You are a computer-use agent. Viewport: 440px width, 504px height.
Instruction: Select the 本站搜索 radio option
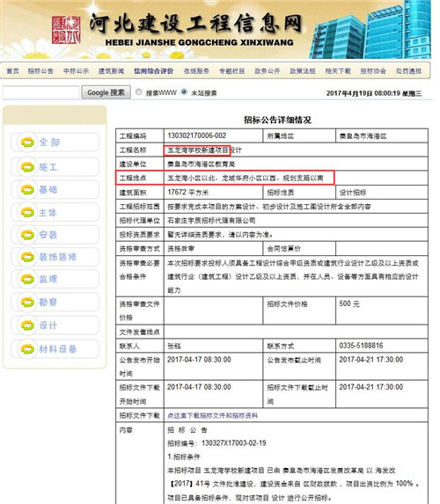pos(184,91)
